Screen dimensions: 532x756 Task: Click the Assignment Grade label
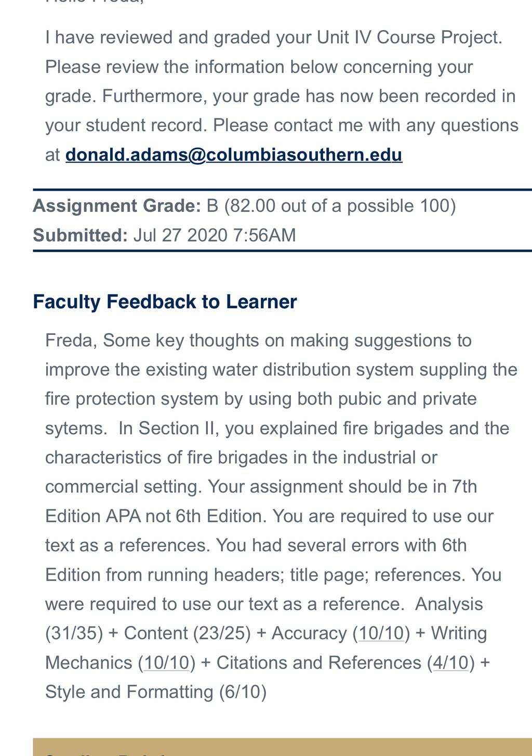[x=117, y=206]
